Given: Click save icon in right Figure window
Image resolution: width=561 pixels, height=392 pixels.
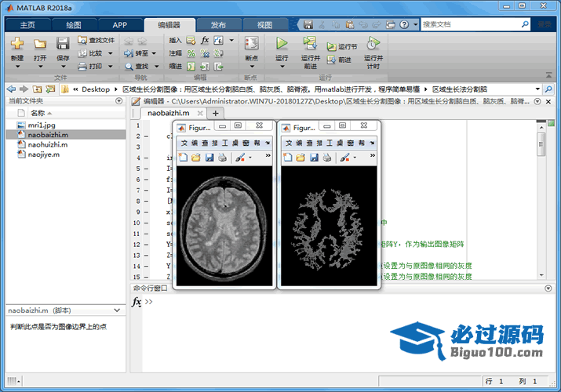Looking at the screenshot, I should [x=314, y=158].
